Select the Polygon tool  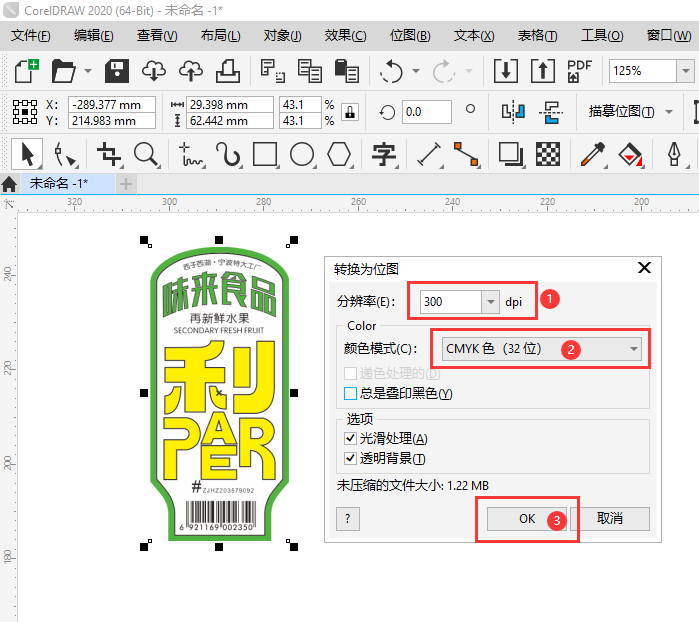click(x=339, y=154)
